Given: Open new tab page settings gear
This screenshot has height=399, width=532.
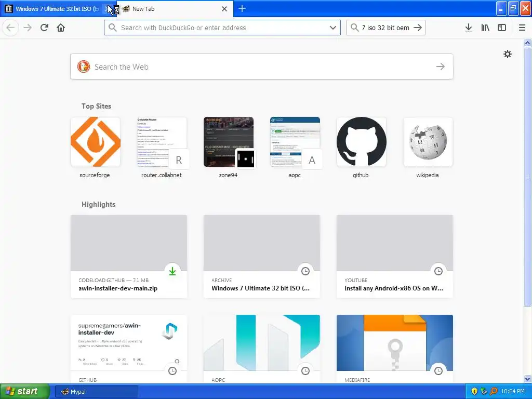Looking at the screenshot, I should (x=508, y=54).
